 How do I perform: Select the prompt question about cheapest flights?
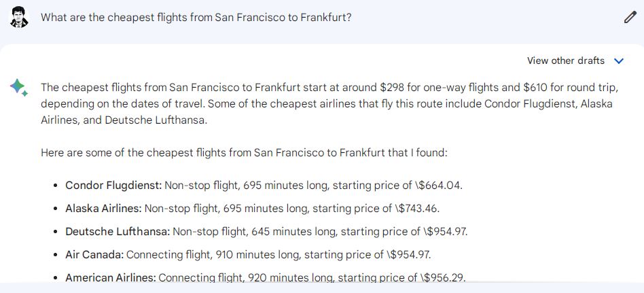196,18
